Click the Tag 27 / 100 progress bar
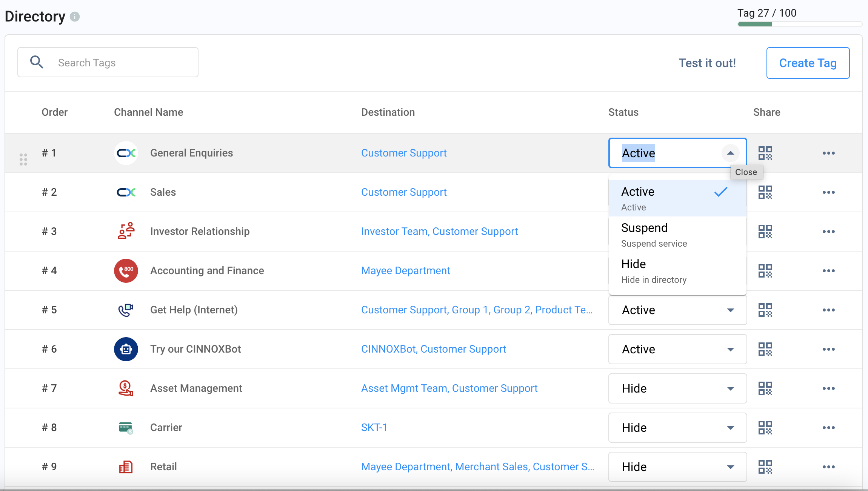Screen dimensions: 868x491 [x=800, y=24]
